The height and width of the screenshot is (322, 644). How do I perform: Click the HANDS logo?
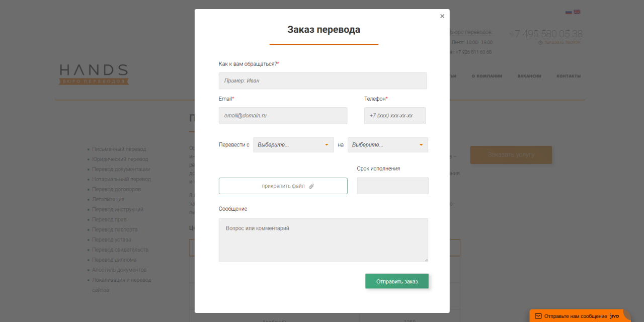click(94, 74)
